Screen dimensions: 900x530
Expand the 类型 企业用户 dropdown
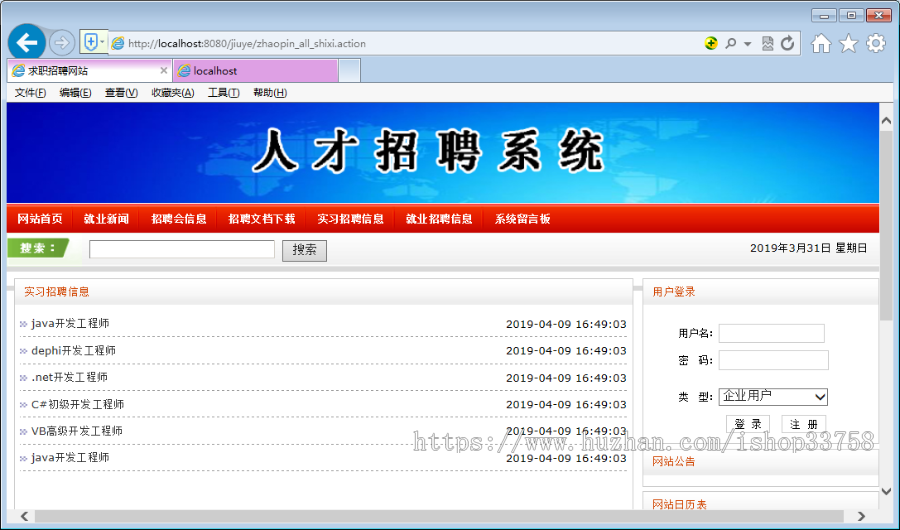773,396
